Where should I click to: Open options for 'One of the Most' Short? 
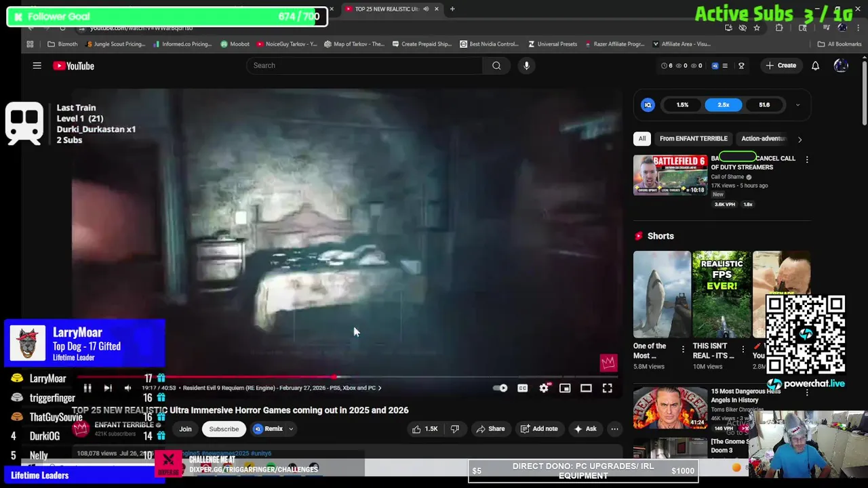coord(683,350)
